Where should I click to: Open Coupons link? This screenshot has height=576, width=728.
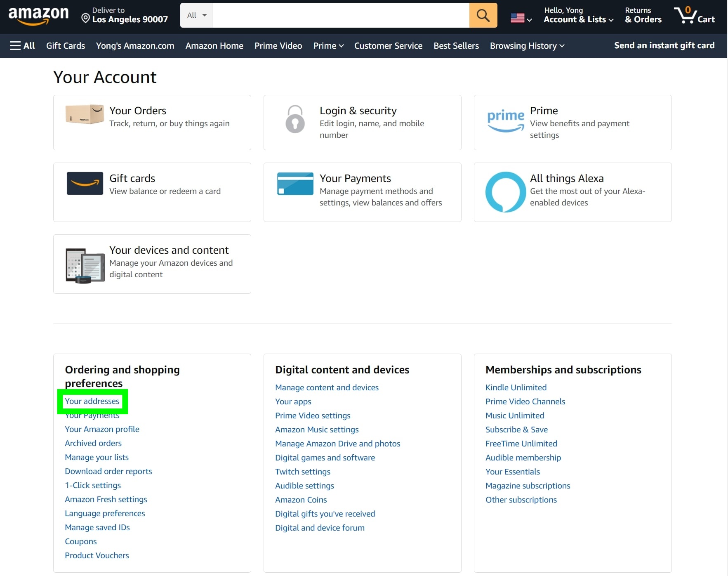click(x=81, y=541)
